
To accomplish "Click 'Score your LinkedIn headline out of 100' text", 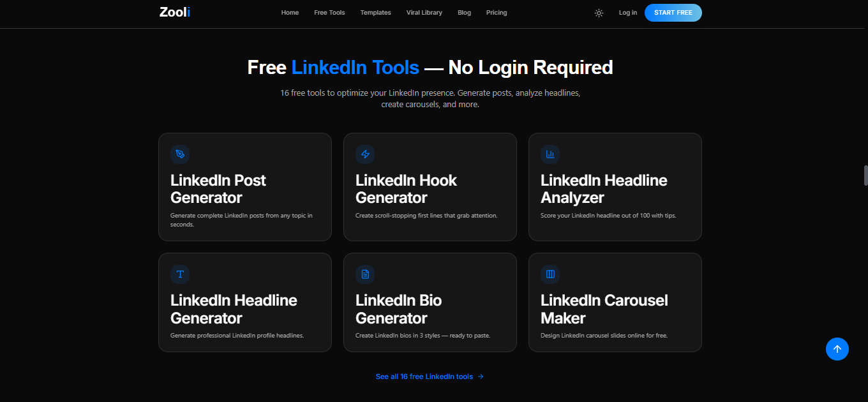I will [x=608, y=216].
